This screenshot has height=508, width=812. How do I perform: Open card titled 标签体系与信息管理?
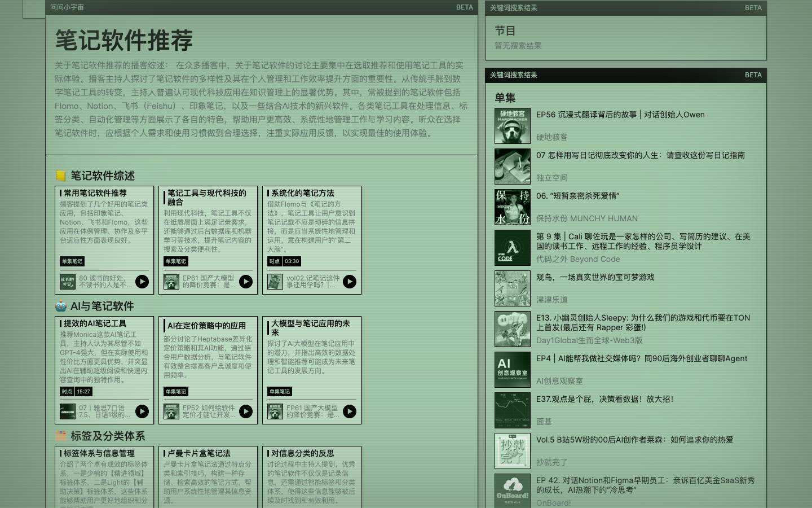[104, 477]
